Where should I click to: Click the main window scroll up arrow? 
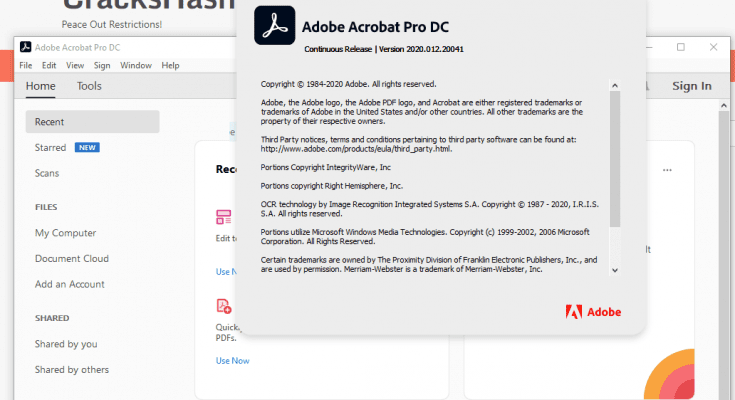coord(724,106)
